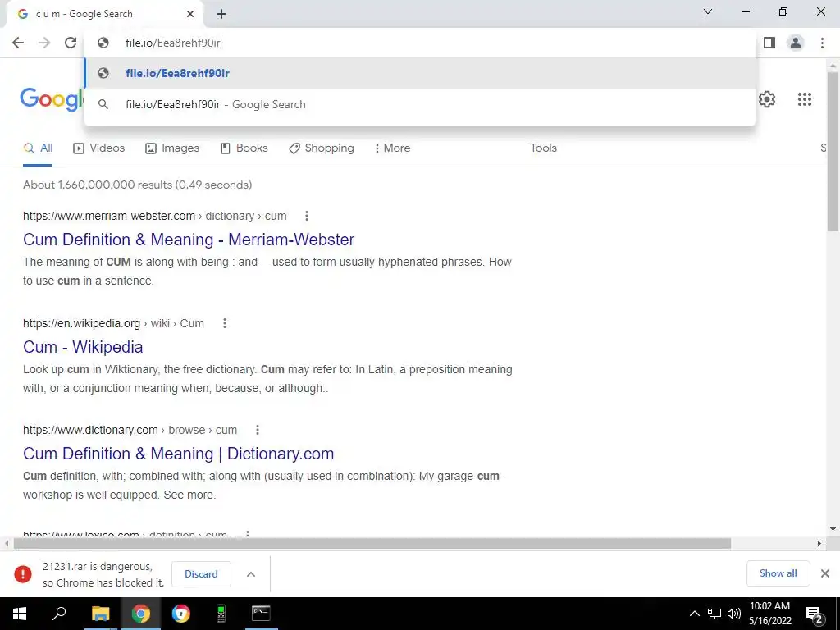Click the scroll-down arrow of vertical scrollbar
Image resolution: width=840 pixels, height=630 pixels.
click(x=833, y=529)
